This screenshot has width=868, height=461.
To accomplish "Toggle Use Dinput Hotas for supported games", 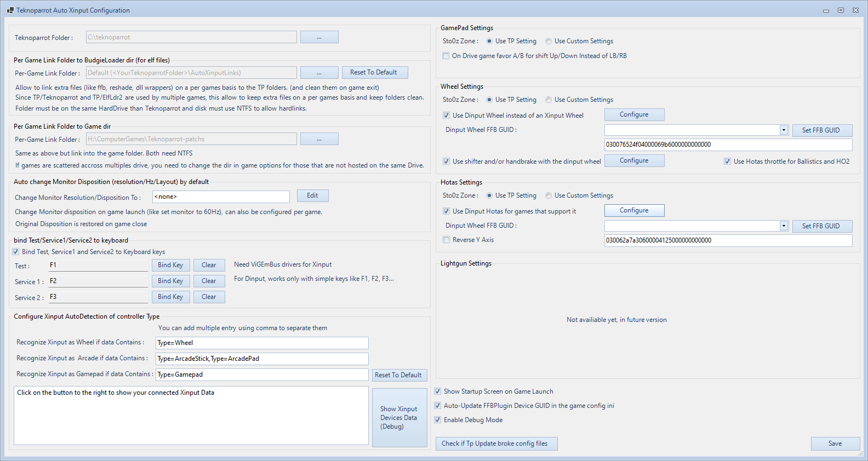I will pos(446,211).
